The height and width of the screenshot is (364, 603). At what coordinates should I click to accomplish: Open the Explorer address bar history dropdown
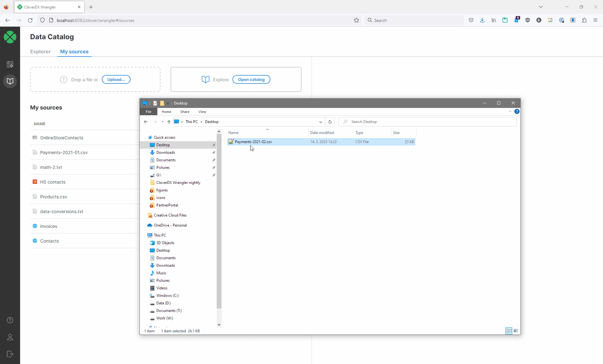(321, 122)
